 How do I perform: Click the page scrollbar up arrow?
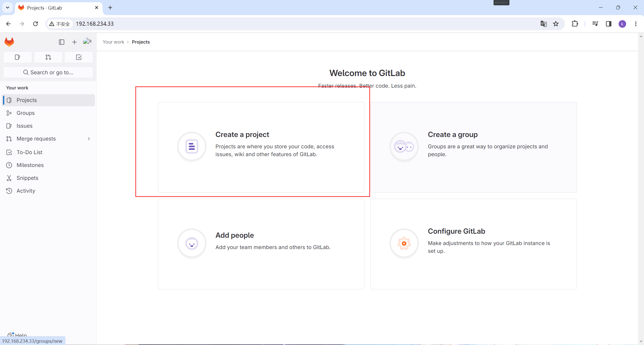(x=641, y=36)
